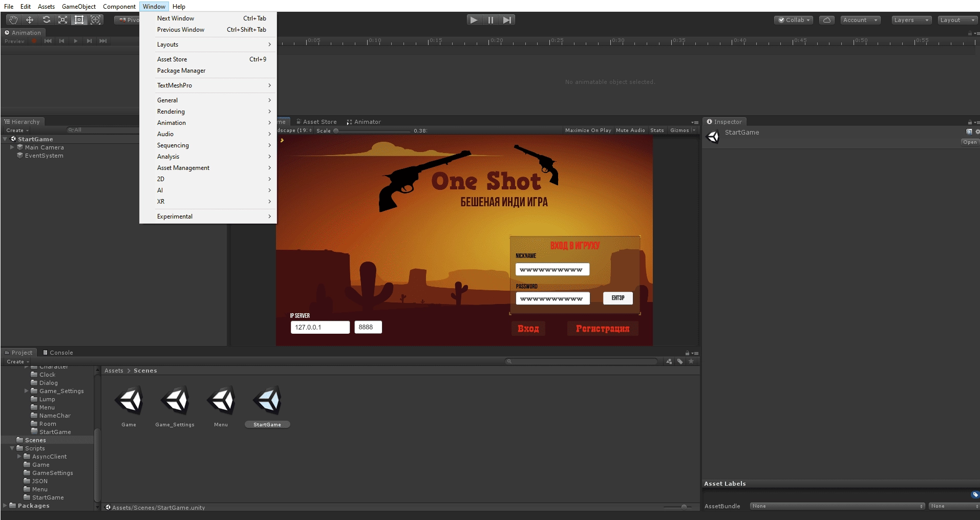Open the TextMeshPro submenu
980x520 pixels.
point(208,85)
